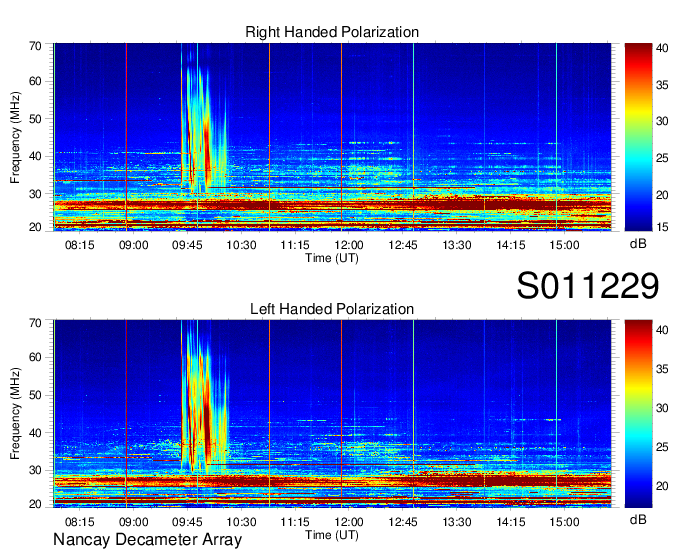This screenshot has height=552, width=680.
Task: Click the Right Handed plot's color scale bar
Action: click(638, 137)
